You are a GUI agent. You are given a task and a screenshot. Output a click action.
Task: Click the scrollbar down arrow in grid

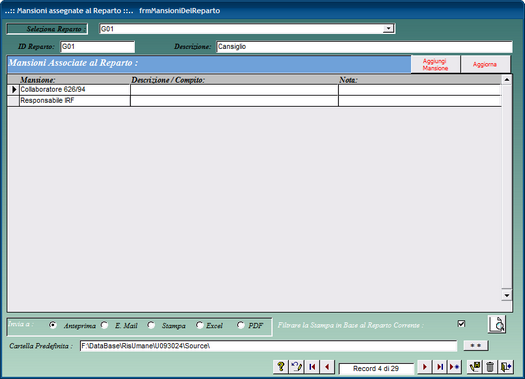pos(507,295)
